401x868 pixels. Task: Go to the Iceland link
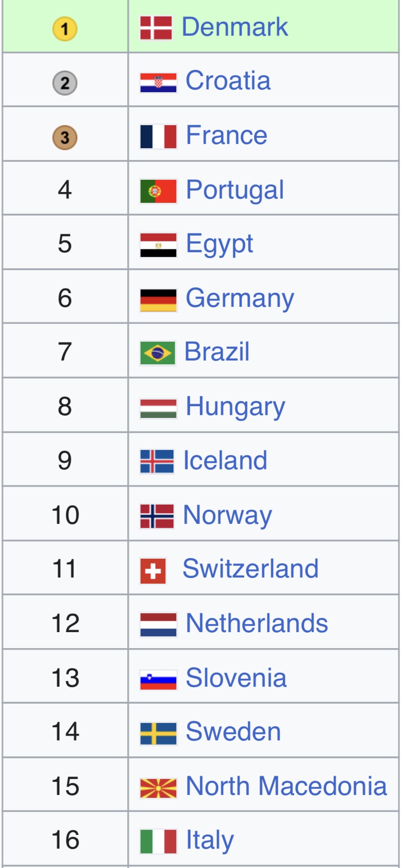225,460
